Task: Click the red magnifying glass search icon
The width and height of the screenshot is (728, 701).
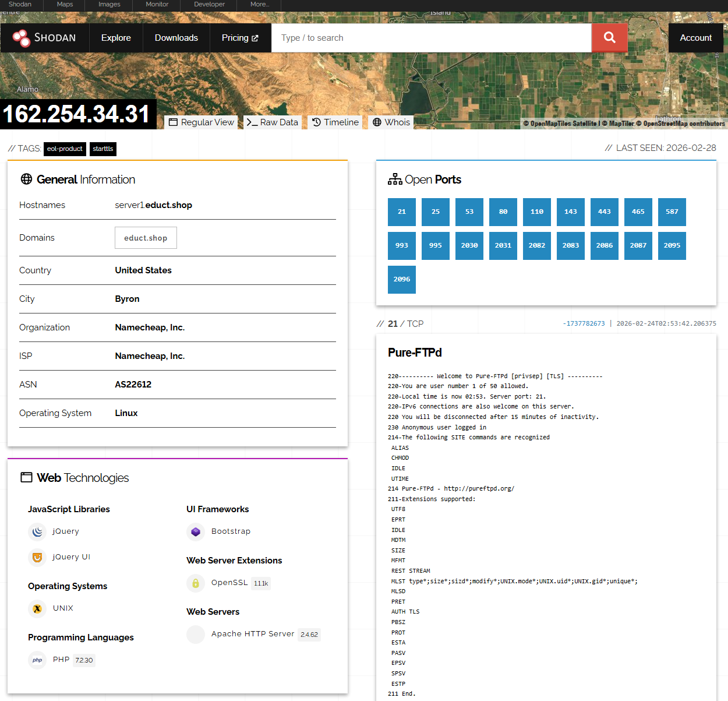Action: (609, 37)
